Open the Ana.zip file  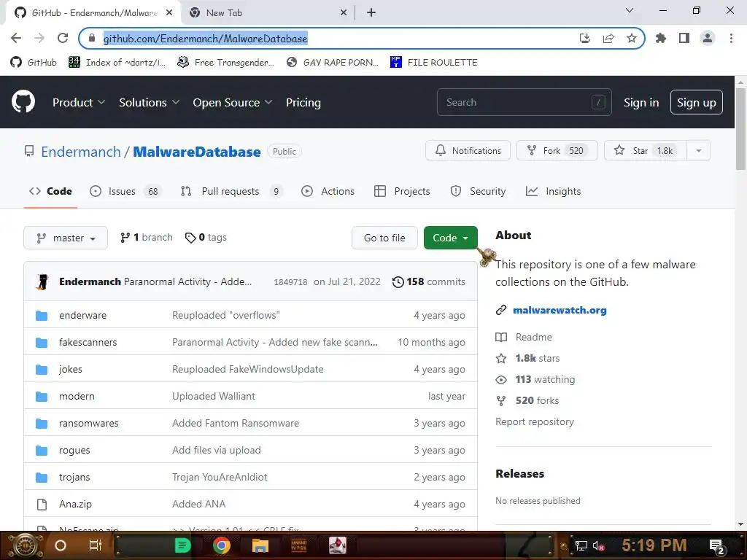point(75,504)
